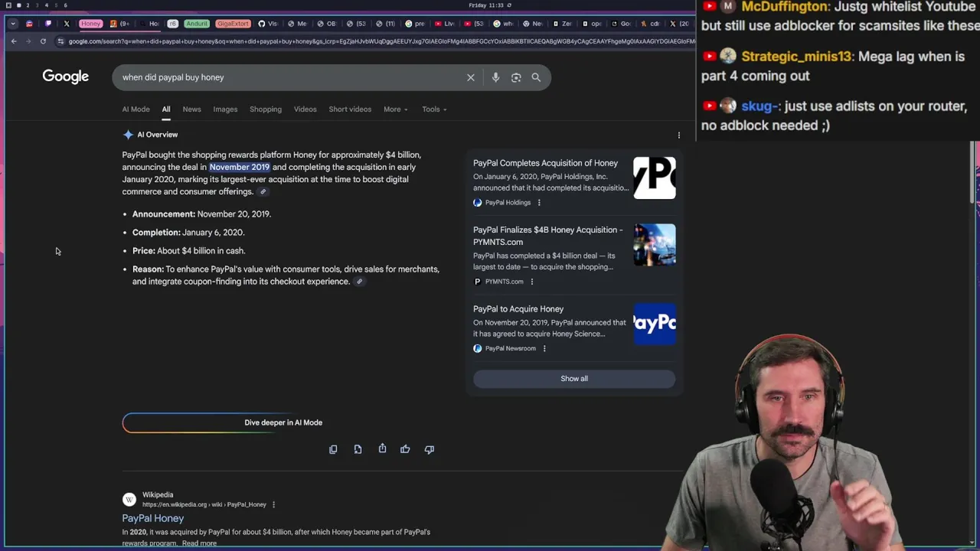Click the Google logo
The height and width of the screenshot is (551, 980).
[65, 77]
